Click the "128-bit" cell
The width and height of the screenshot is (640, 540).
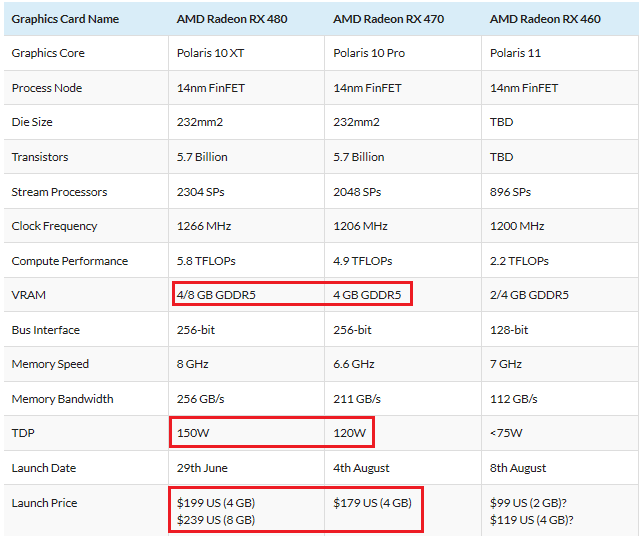click(509, 330)
